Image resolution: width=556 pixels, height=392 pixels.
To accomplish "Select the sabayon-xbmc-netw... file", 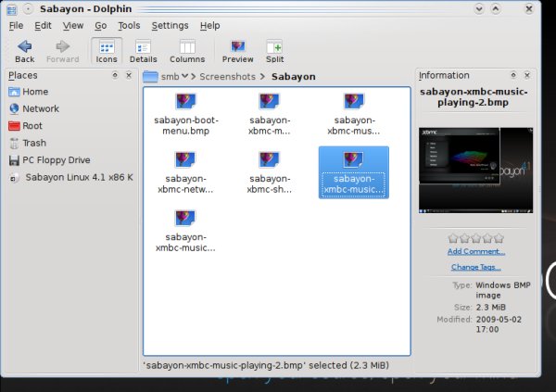I will (x=185, y=172).
